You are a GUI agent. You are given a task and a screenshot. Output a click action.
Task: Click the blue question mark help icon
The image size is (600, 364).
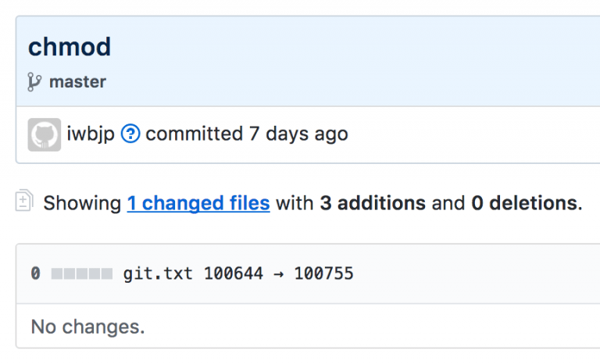tap(130, 134)
